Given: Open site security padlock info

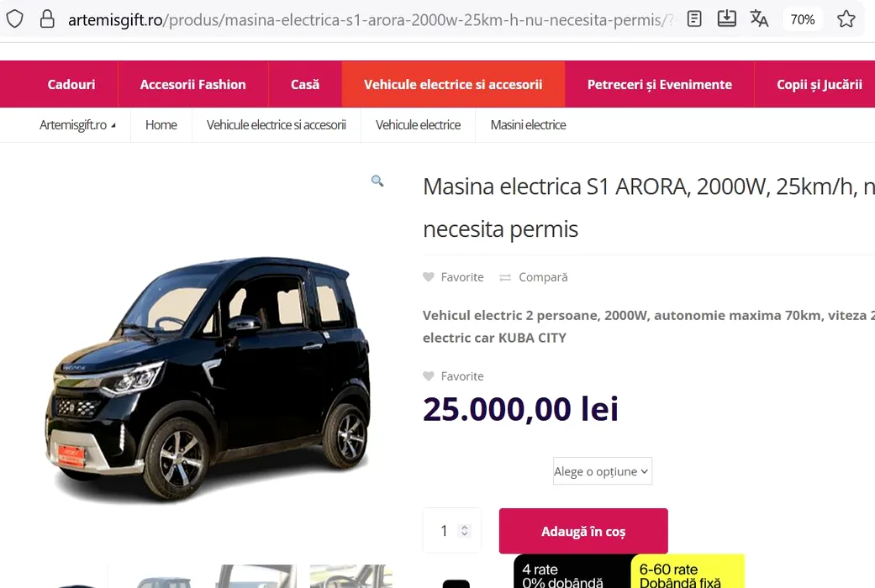Looking at the screenshot, I should point(47,19).
